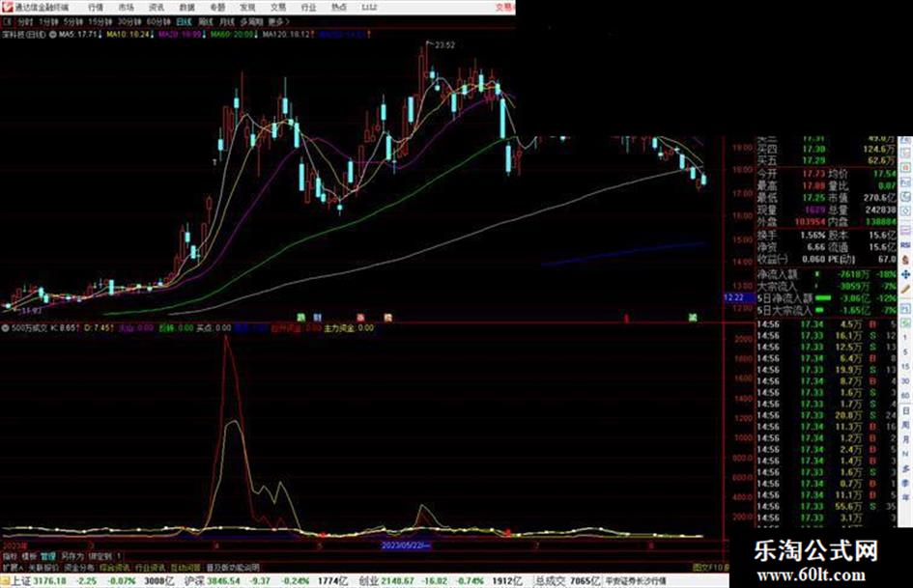Open the 市场 menu
Screen dimensions: 913x588
coord(126,7)
